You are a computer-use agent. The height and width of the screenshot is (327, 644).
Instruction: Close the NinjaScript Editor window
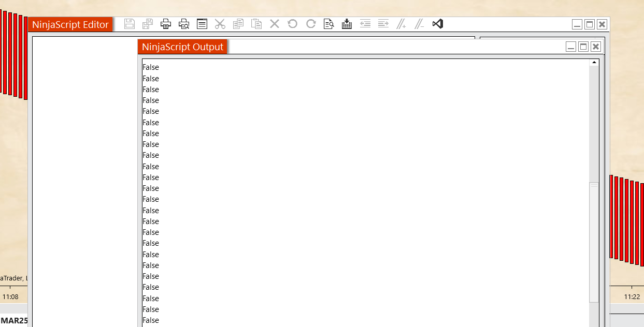pos(602,24)
